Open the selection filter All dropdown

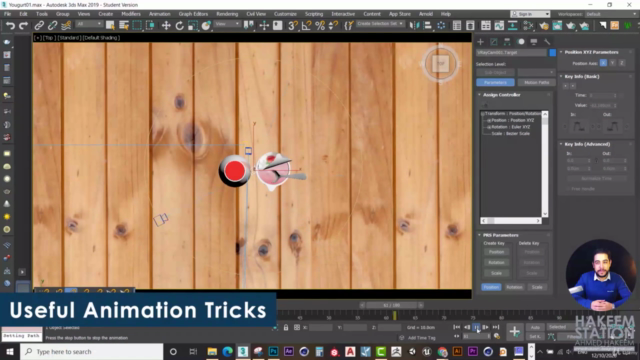click(x=89, y=24)
